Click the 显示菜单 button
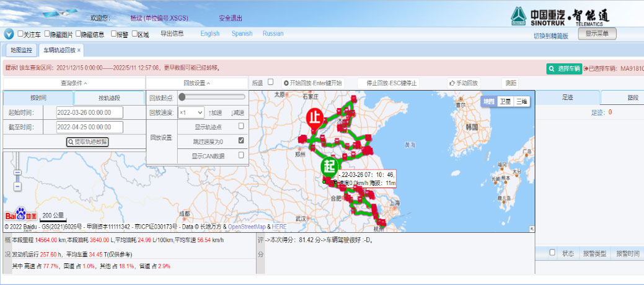The image size is (644, 285). (x=597, y=34)
